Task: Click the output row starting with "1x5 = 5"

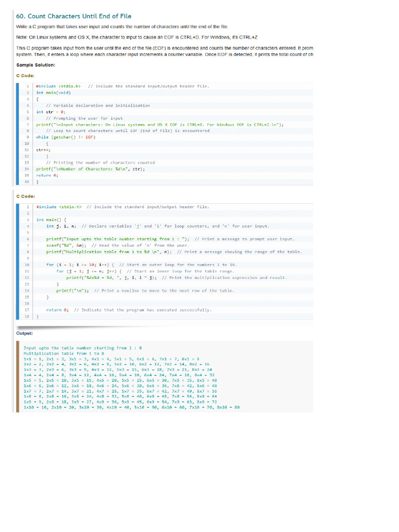Action: (x=120, y=380)
